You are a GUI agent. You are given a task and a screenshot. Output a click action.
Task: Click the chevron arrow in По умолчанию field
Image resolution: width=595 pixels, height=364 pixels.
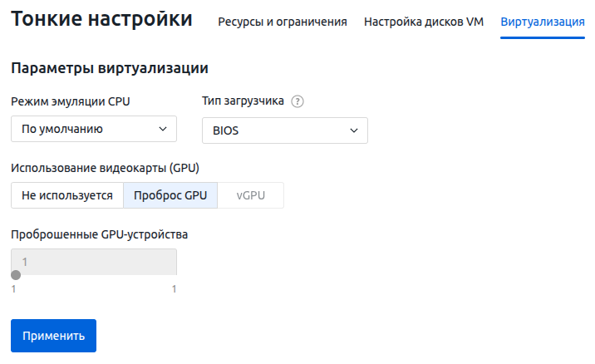pyautogui.click(x=162, y=129)
